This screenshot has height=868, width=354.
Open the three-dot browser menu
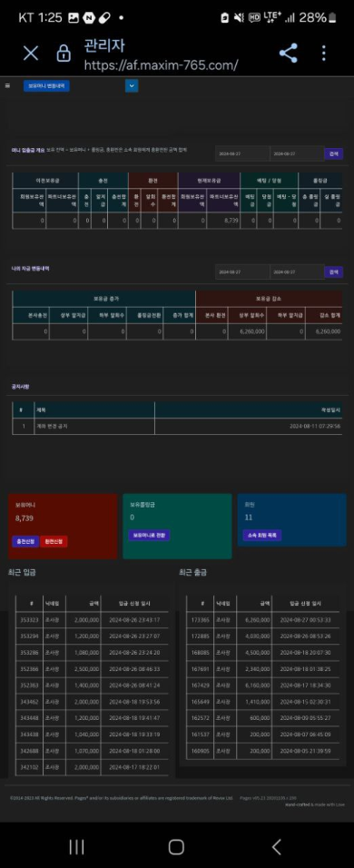point(323,54)
